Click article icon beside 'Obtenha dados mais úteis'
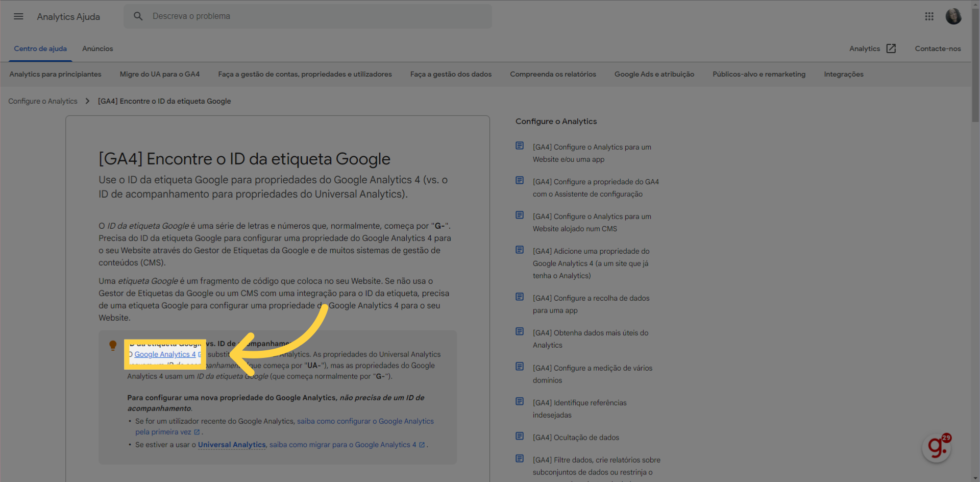980x482 pixels. [x=520, y=332]
